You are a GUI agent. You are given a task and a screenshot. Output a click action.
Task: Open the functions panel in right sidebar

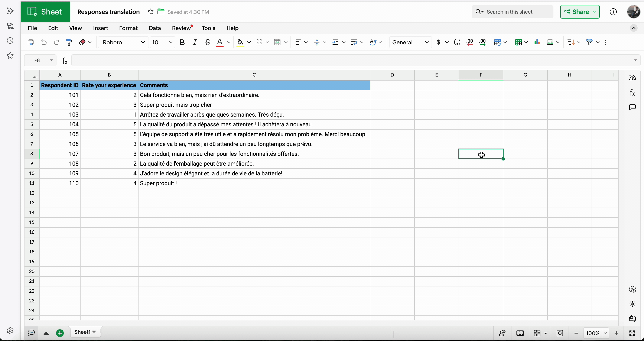[632, 93]
